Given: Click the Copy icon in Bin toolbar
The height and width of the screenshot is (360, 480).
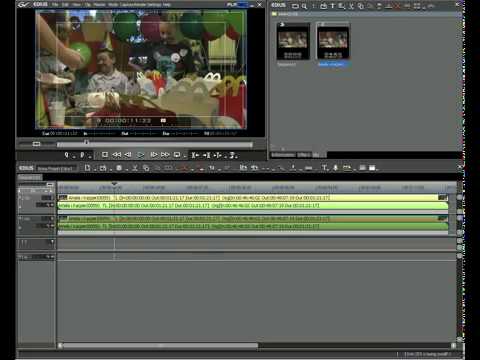Looking at the screenshot, I should click(361, 6).
